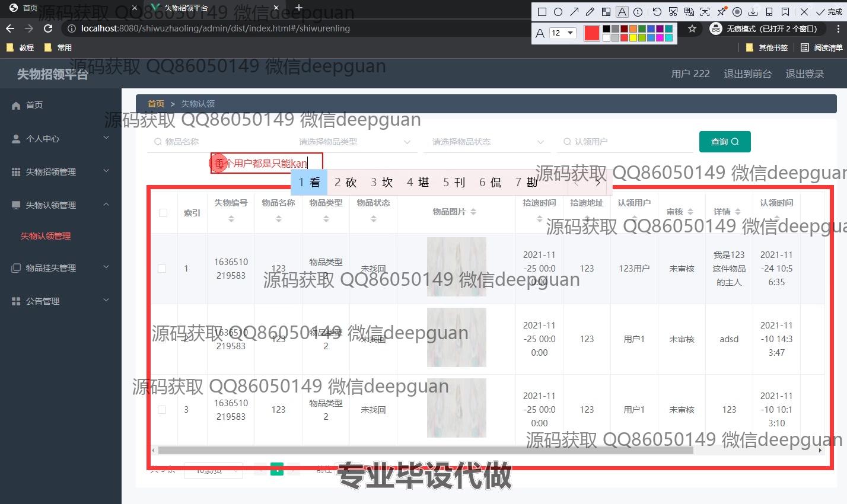Start screen recording from toolbar
The image size is (847, 504).
point(737,12)
